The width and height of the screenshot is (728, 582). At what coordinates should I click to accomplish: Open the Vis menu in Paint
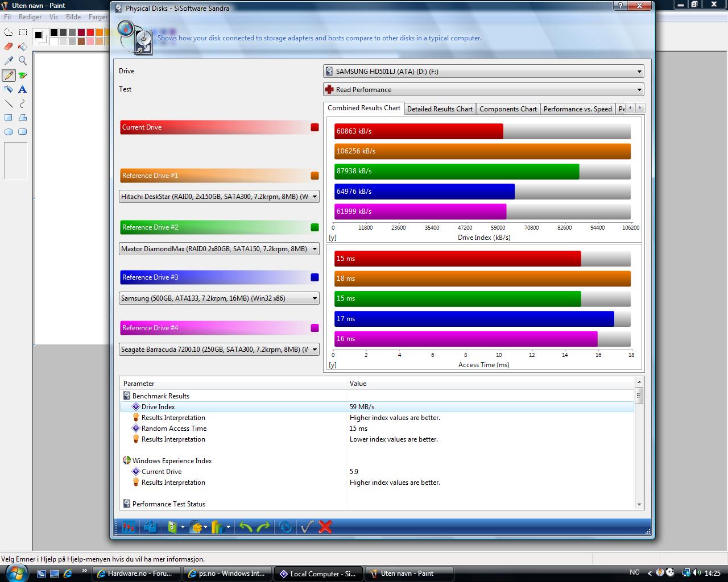pyautogui.click(x=53, y=17)
